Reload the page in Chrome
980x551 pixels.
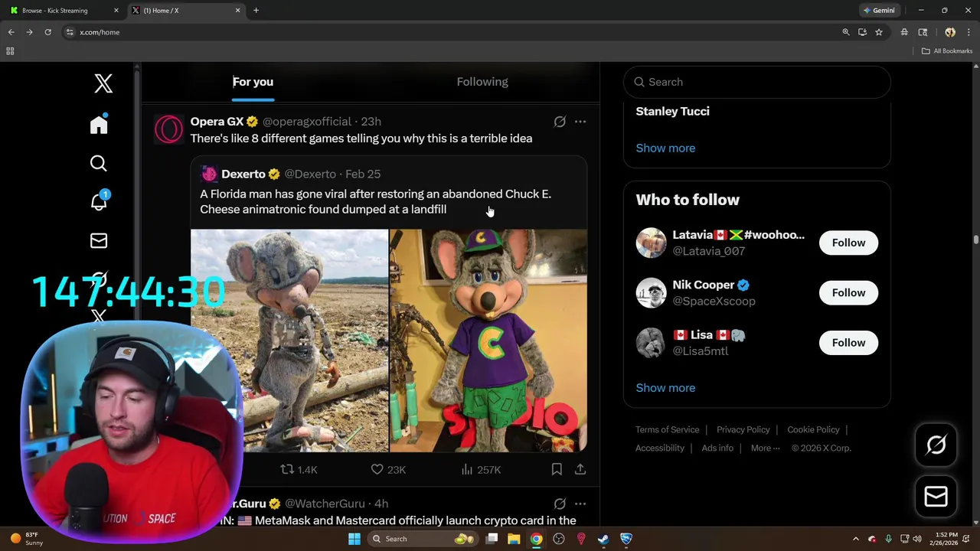[47, 32]
